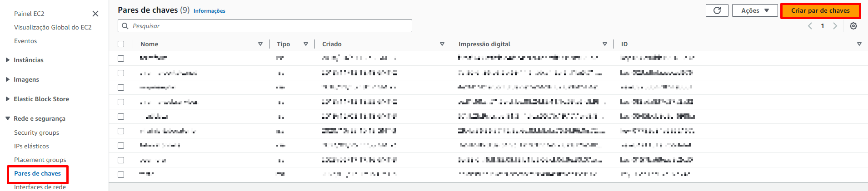Click the refresh key pairs icon button
This screenshot has width=868, height=191.
pos(717,10)
